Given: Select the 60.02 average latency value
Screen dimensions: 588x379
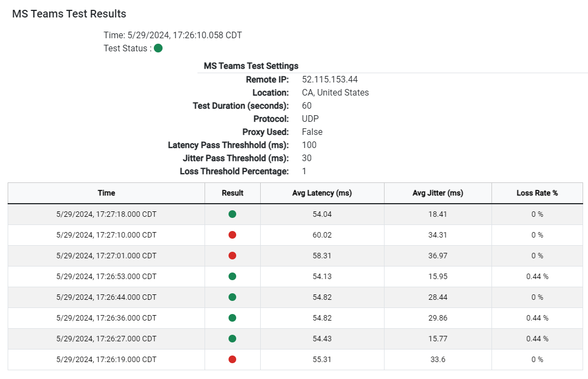Looking at the screenshot, I should (322, 235).
